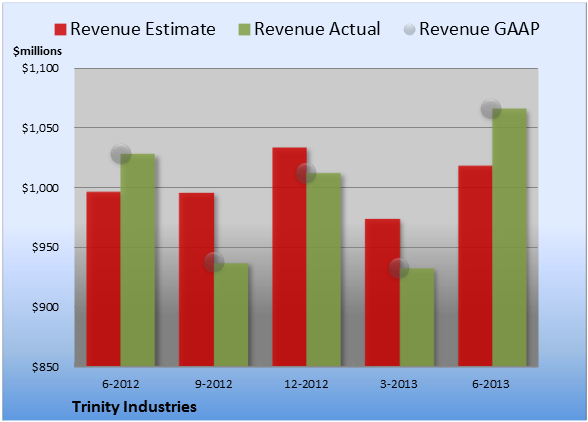Click the '12-2012' quarter label
This screenshot has height=422, width=588.
pos(306,384)
